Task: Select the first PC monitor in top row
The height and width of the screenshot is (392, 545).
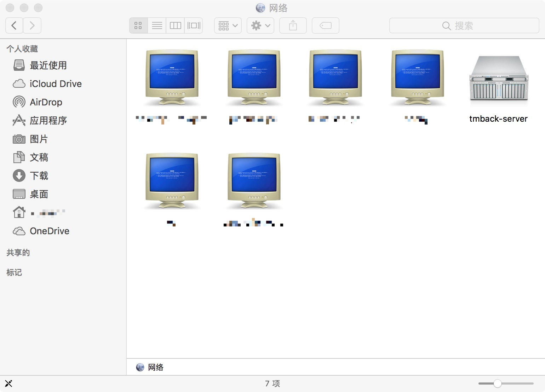Action: pos(172,78)
